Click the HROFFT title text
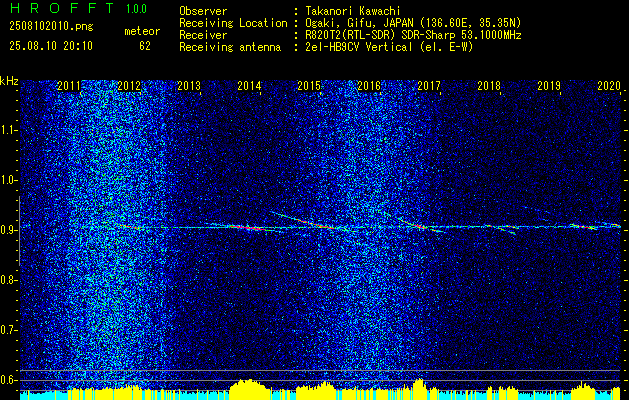 (x=62, y=8)
